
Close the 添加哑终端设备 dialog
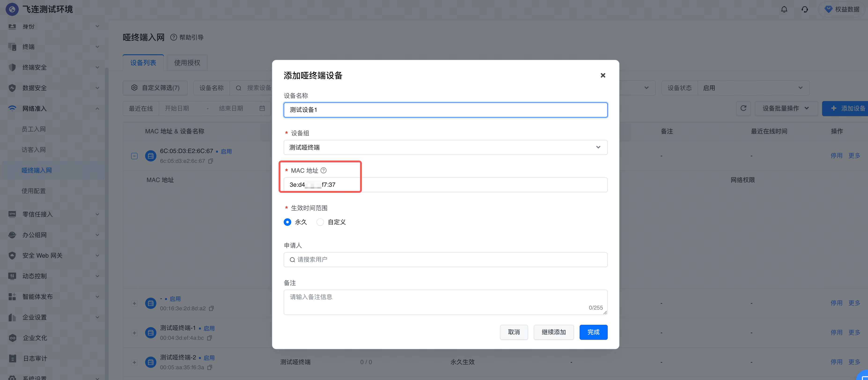click(x=603, y=75)
